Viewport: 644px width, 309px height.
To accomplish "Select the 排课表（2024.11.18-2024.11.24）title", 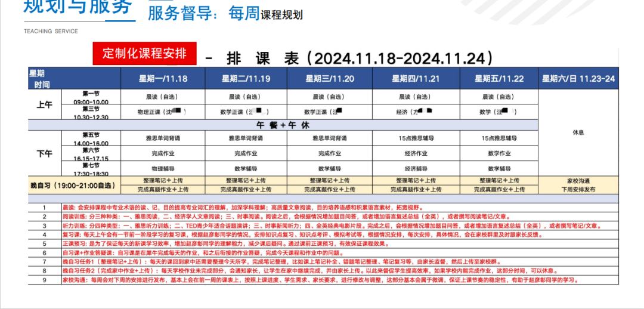I will (349, 58).
